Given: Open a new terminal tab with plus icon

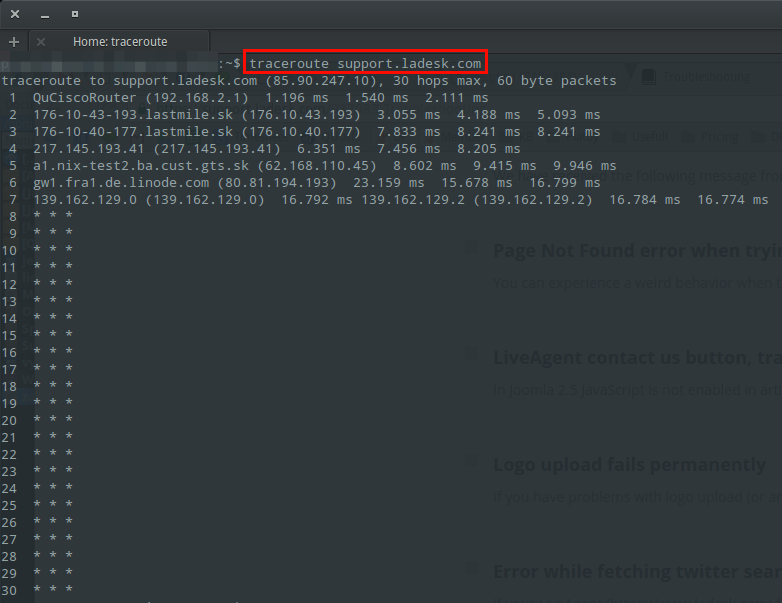Looking at the screenshot, I should click(x=14, y=42).
